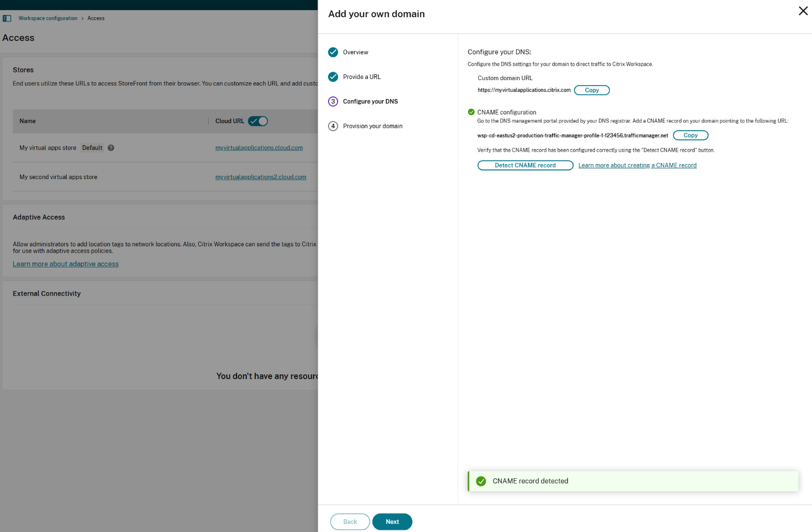Click the trafficmanager.net CNAME target text
The height and width of the screenshot is (532, 812).
tap(573, 136)
